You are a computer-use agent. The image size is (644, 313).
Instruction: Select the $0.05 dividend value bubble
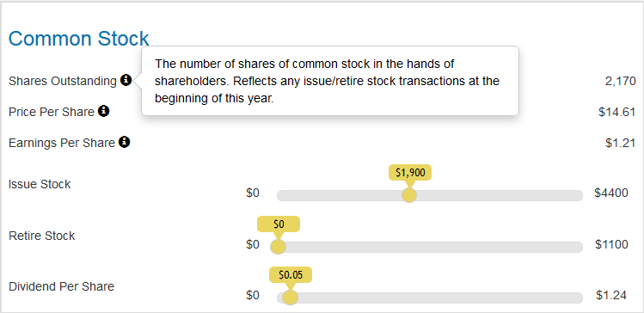(291, 275)
